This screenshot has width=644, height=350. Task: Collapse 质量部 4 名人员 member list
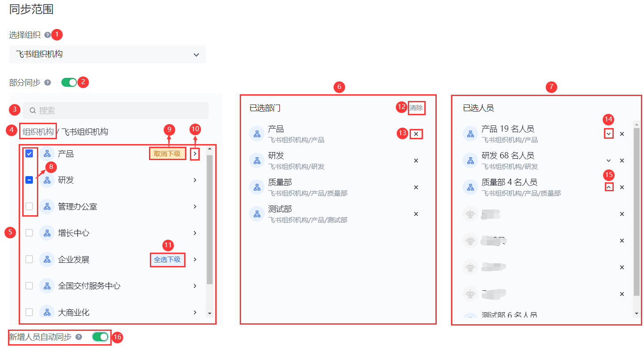[x=608, y=187]
